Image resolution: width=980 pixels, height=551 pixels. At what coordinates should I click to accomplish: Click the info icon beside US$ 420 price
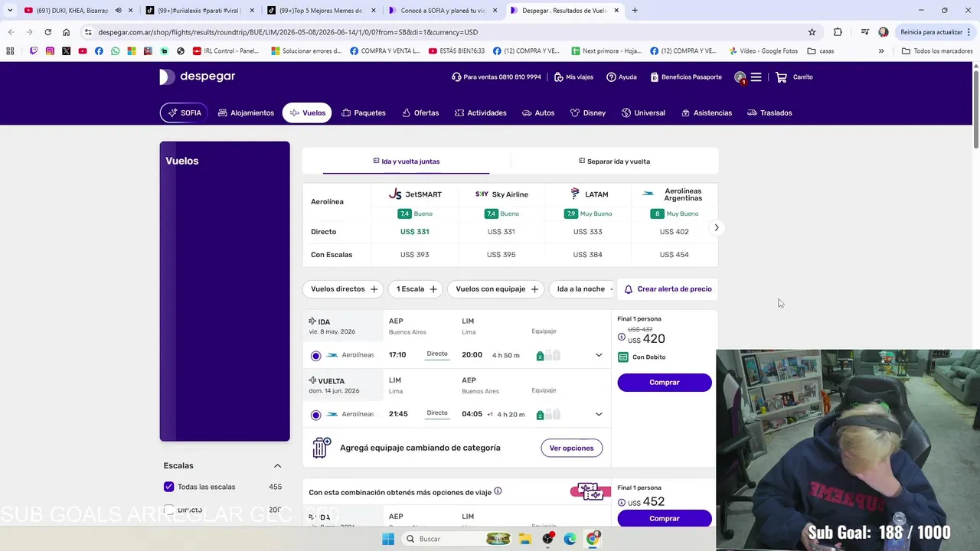click(622, 337)
